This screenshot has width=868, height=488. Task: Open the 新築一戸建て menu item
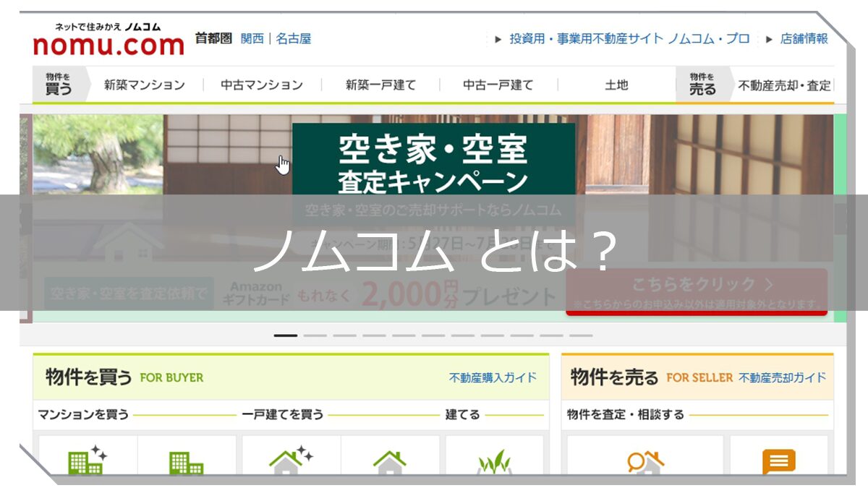click(381, 85)
